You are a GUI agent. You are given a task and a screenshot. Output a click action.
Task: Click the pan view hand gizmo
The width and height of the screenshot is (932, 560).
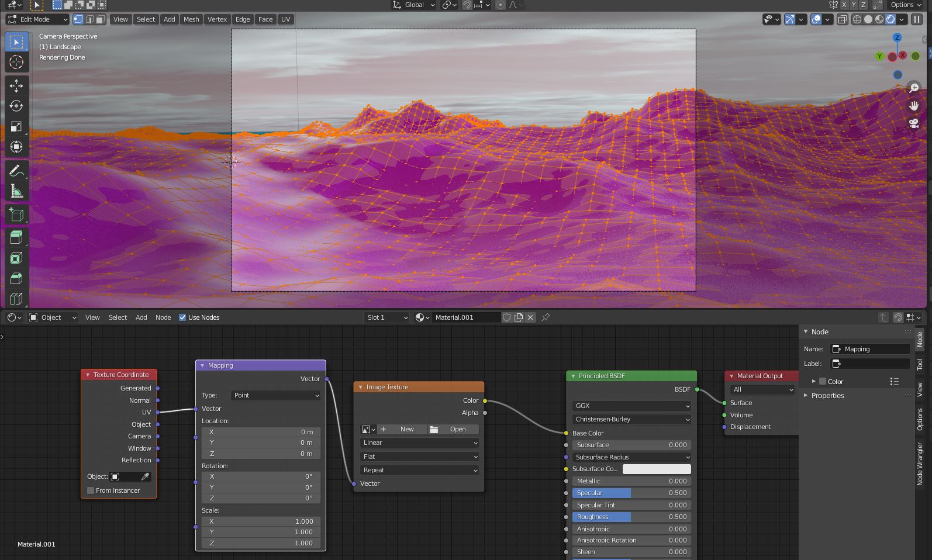click(914, 106)
